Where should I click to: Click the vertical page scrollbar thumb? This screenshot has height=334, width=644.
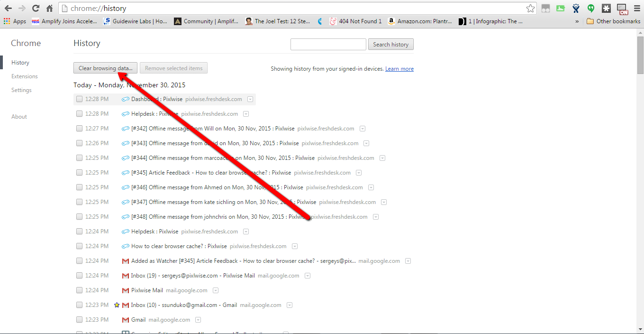tap(640, 56)
